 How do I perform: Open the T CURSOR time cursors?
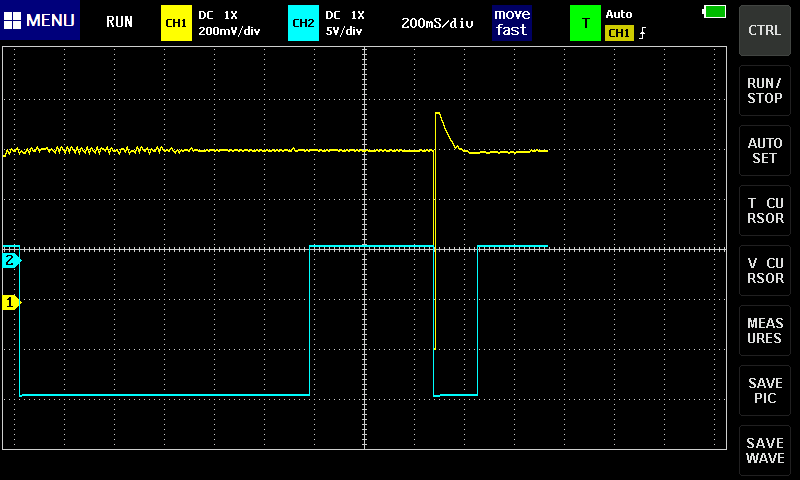[x=765, y=211]
